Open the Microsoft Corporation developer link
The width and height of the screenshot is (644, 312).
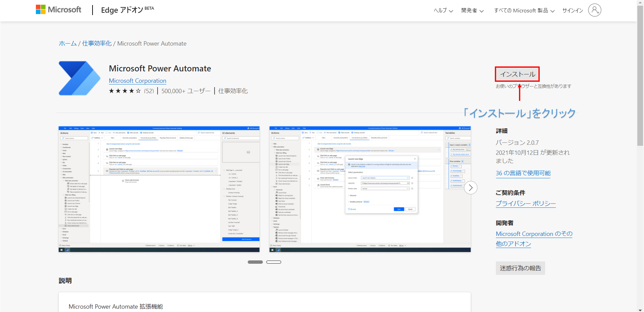(x=137, y=80)
